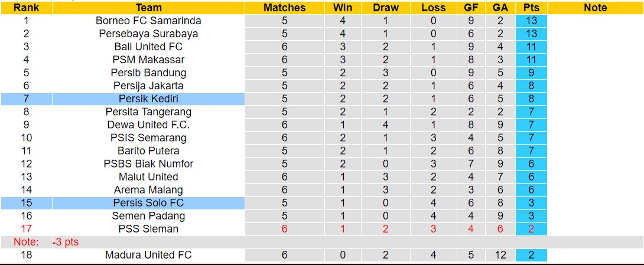The image size is (644, 265).
Task: Click the Note column header
Action: [x=595, y=8]
